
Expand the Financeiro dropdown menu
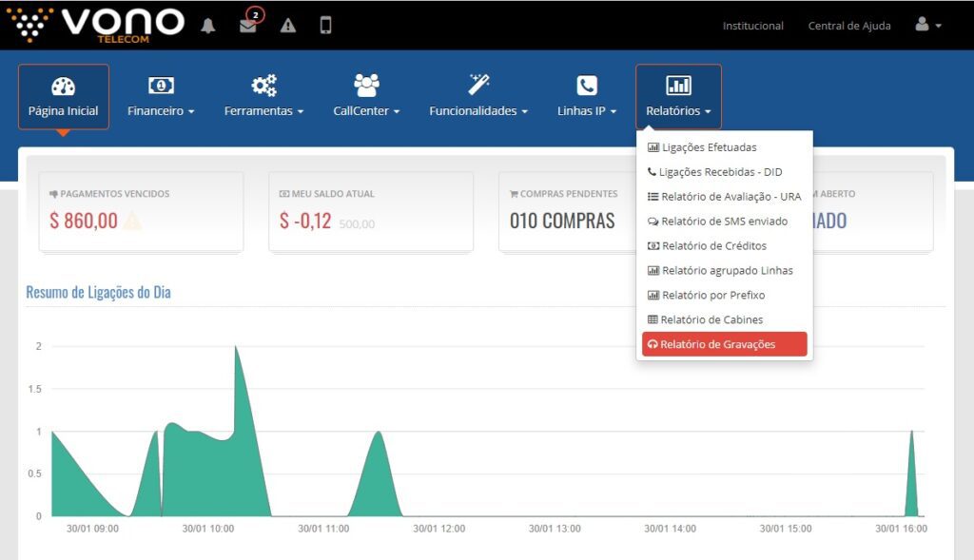(161, 97)
